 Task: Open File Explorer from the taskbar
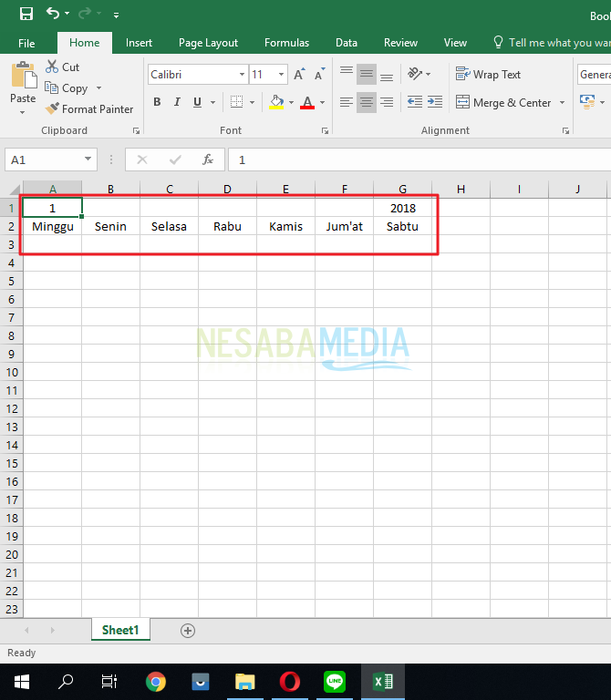click(244, 682)
